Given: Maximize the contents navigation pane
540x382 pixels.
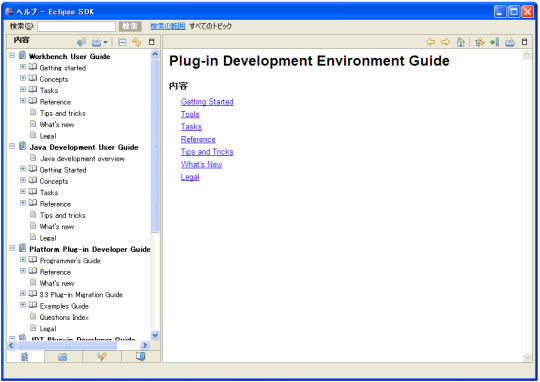Looking at the screenshot, I should 151,42.
